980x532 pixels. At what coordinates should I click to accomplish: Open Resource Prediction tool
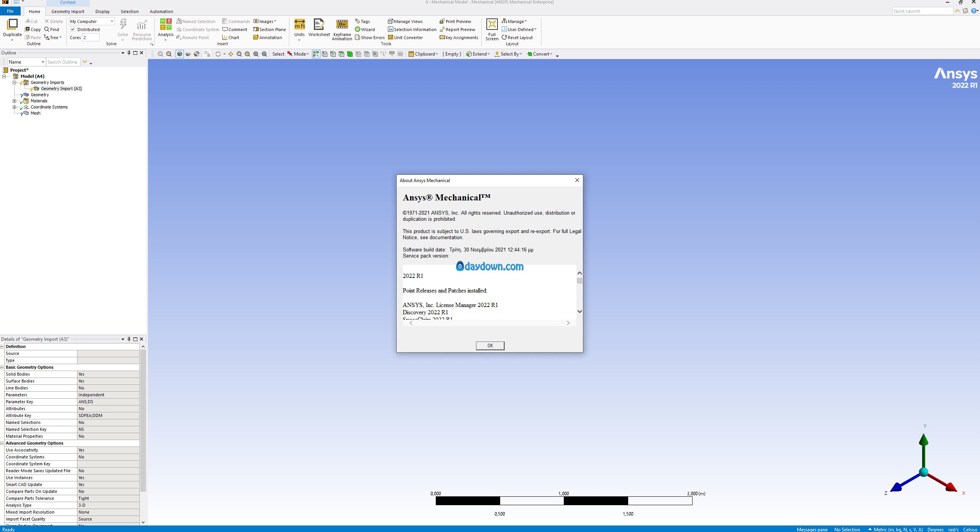pyautogui.click(x=142, y=30)
